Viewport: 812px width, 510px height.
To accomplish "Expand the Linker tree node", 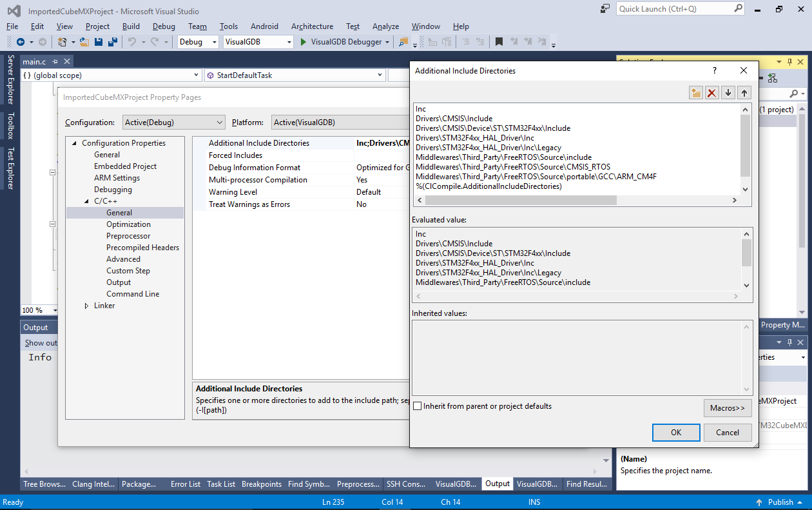I will click(x=86, y=306).
